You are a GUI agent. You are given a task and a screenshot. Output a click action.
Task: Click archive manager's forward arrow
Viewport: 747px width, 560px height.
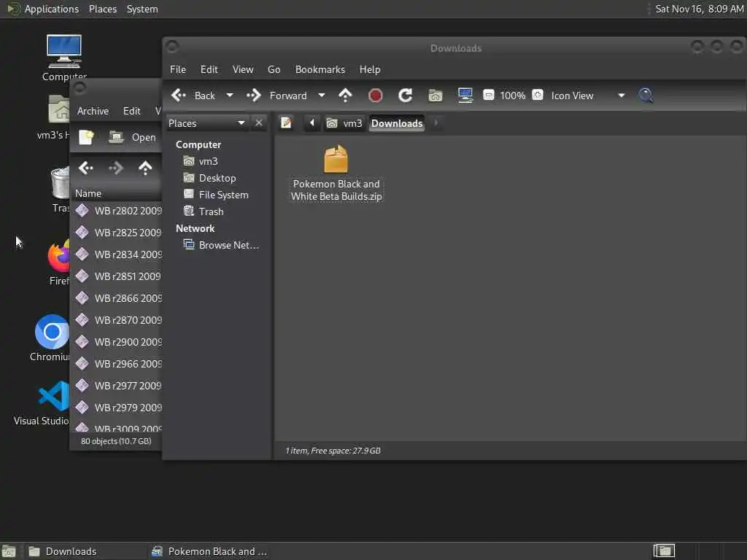pyautogui.click(x=116, y=168)
